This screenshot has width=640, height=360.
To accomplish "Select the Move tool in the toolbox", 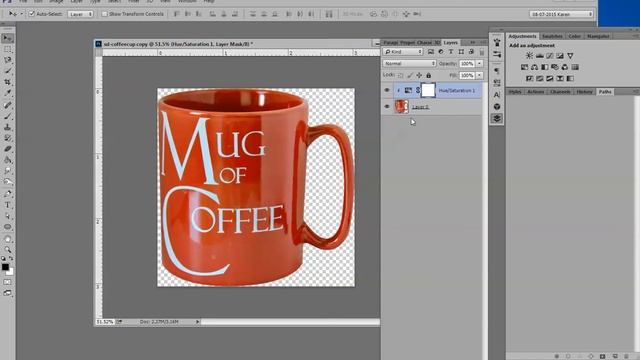I will [x=7, y=38].
